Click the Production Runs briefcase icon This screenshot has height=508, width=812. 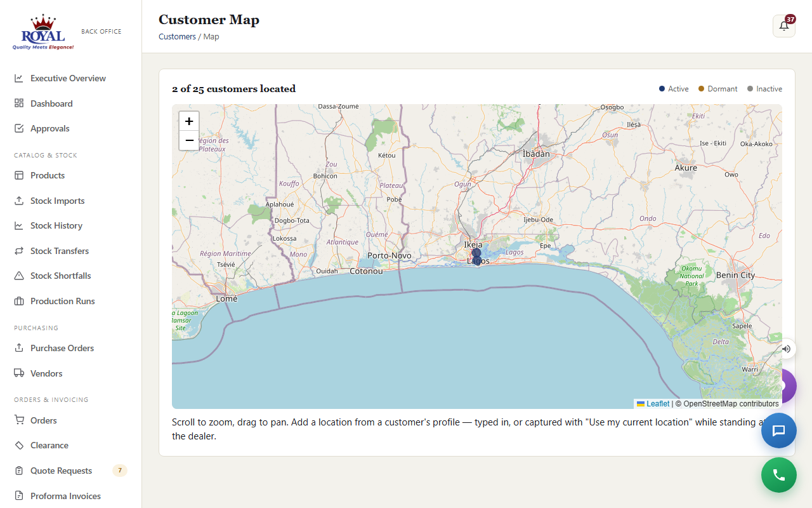[19, 301]
